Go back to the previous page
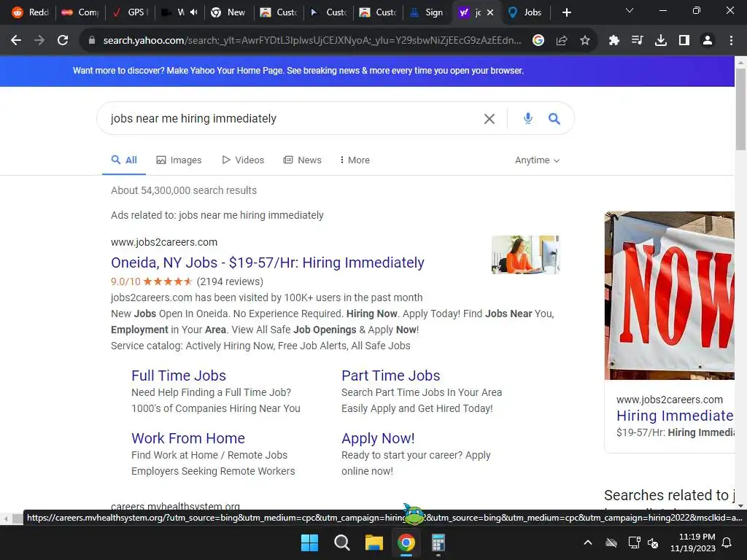 [16, 41]
